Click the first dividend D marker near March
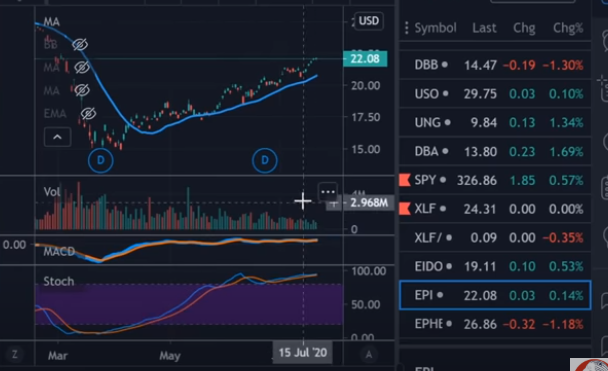This screenshot has height=371, width=608. pyautogui.click(x=101, y=160)
